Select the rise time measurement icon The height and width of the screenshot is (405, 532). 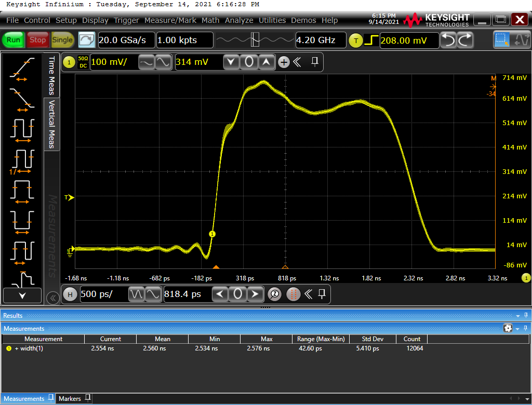(x=22, y=69)
